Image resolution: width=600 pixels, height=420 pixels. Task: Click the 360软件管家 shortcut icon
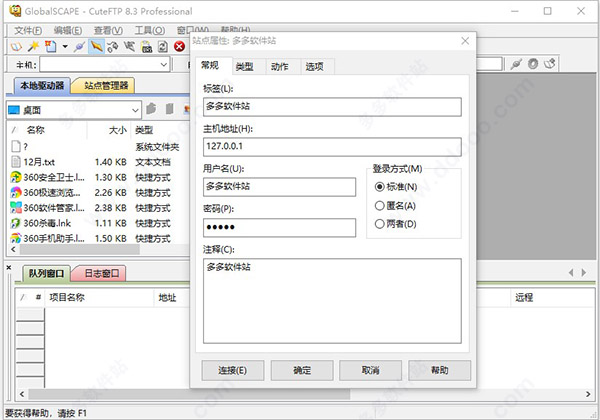(16, 208)
